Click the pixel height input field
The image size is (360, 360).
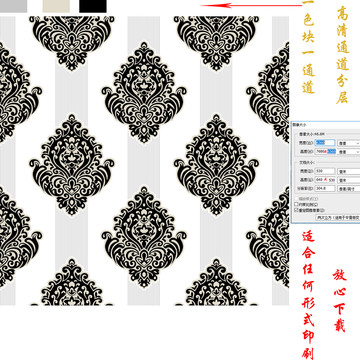click(x=325, y=151)
